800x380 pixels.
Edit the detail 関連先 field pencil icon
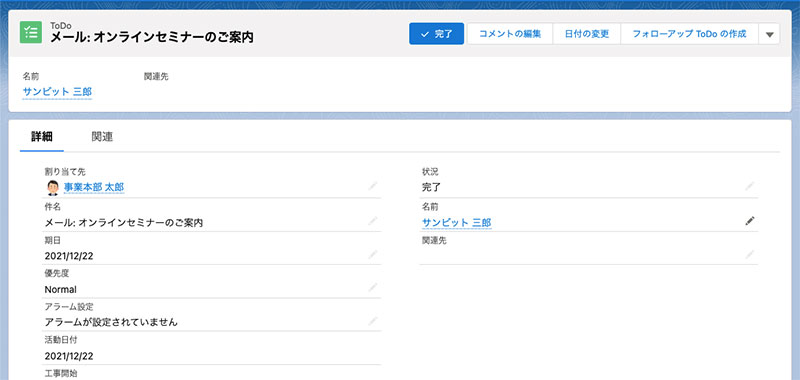[749, 255]
